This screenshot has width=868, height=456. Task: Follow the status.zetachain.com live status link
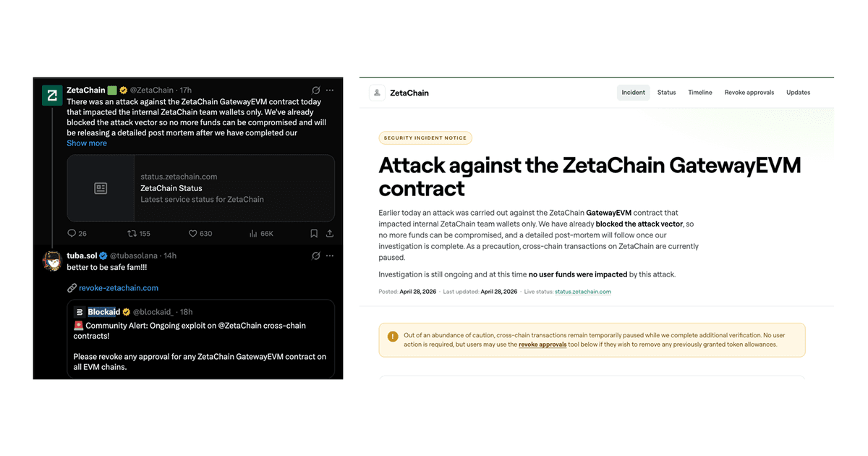583,292
